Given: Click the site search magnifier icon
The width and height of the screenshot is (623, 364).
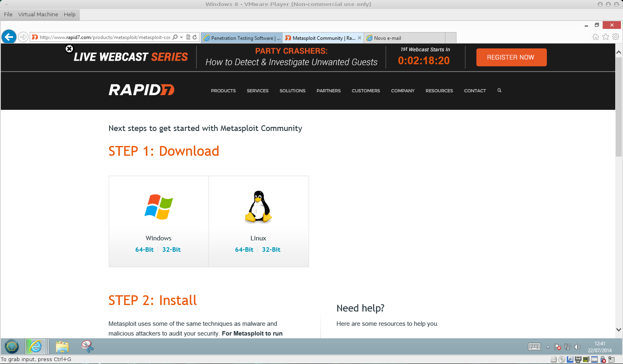Looking at the screenshot, I should (499, 90).
